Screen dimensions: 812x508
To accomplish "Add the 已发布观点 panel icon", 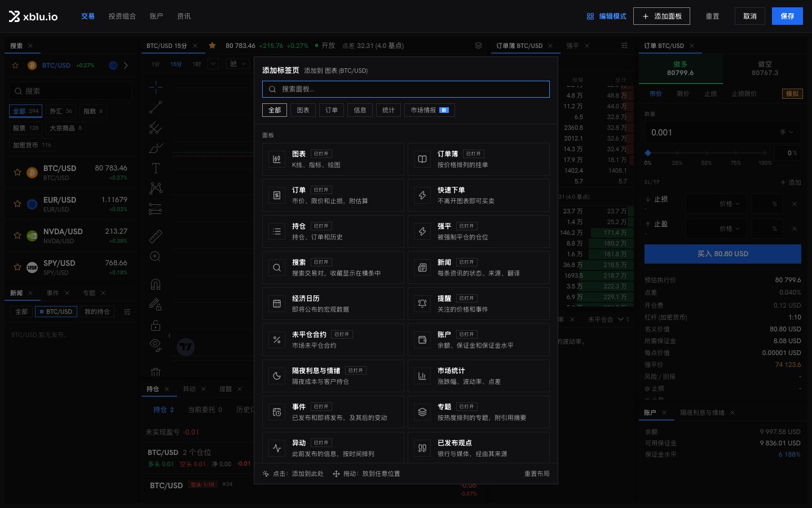I will (422, 448).
